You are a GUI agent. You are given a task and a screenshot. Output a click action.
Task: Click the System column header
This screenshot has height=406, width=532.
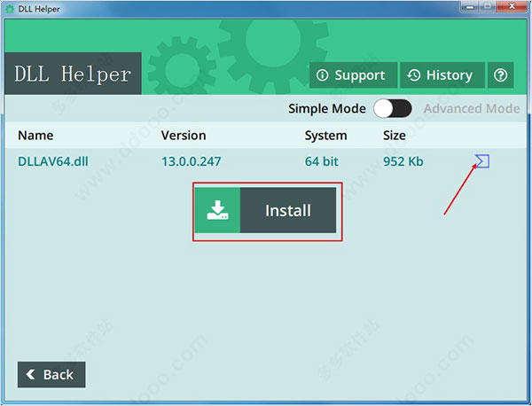(325, 136)
